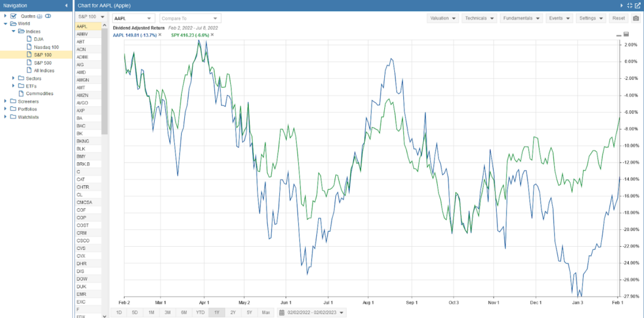Click the Watchlists folder icon
The height and width of the screenshot is (318, 644).
point(14,117)
